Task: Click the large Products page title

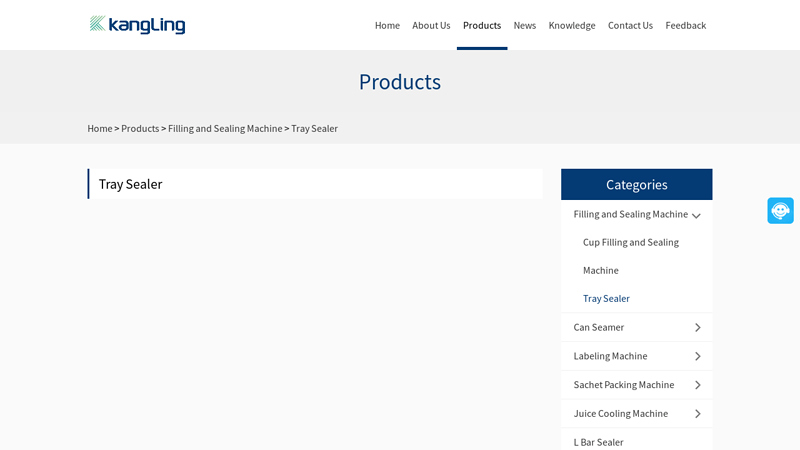Action: (x=399, y=82)
